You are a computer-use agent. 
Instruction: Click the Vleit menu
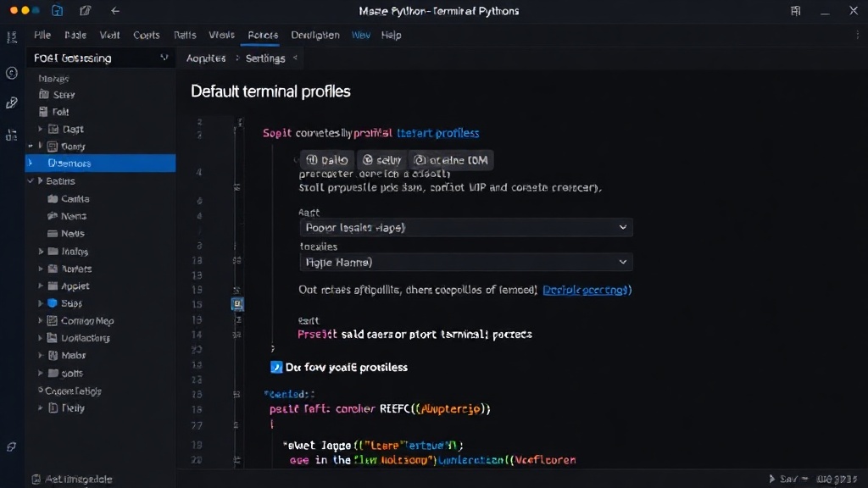(109, 35)
